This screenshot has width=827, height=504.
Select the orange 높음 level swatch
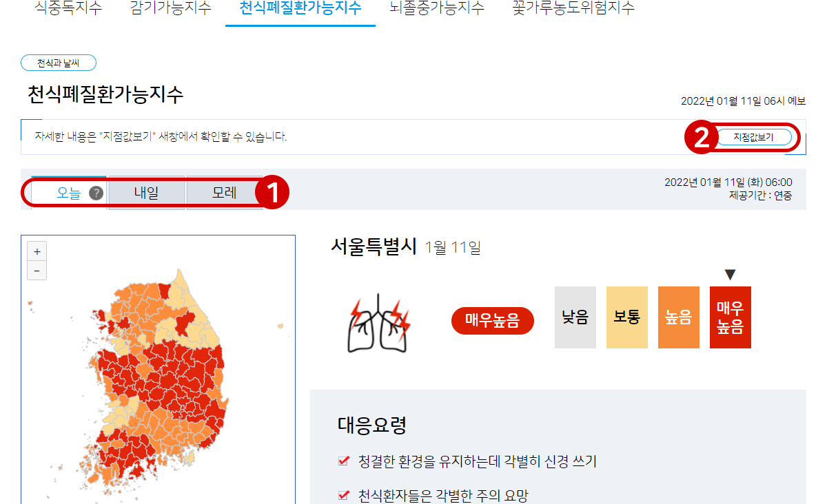pyautogui.click(x=679, y=317)
